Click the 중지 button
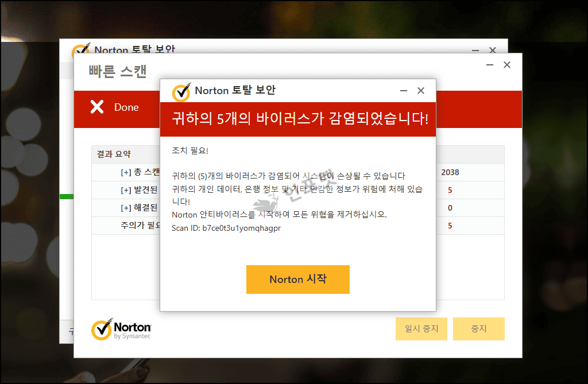The image size is (588, 384). pos(478,329)
